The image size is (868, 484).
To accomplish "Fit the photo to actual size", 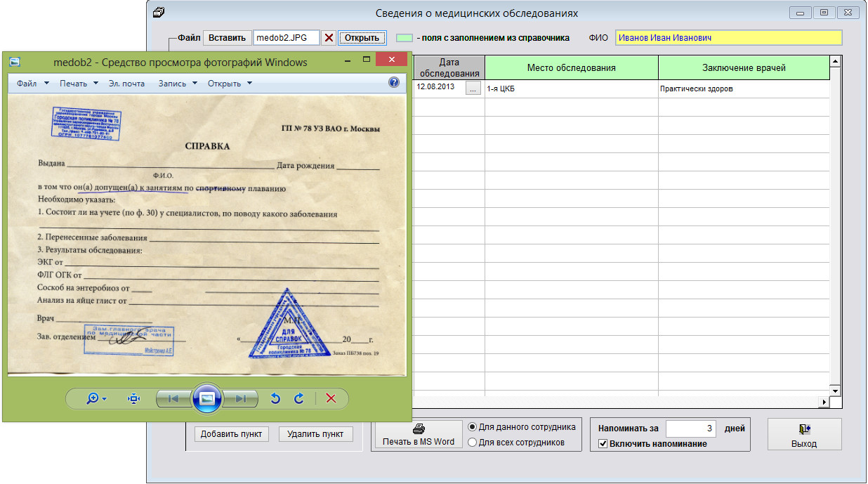I will coord(133,398).
